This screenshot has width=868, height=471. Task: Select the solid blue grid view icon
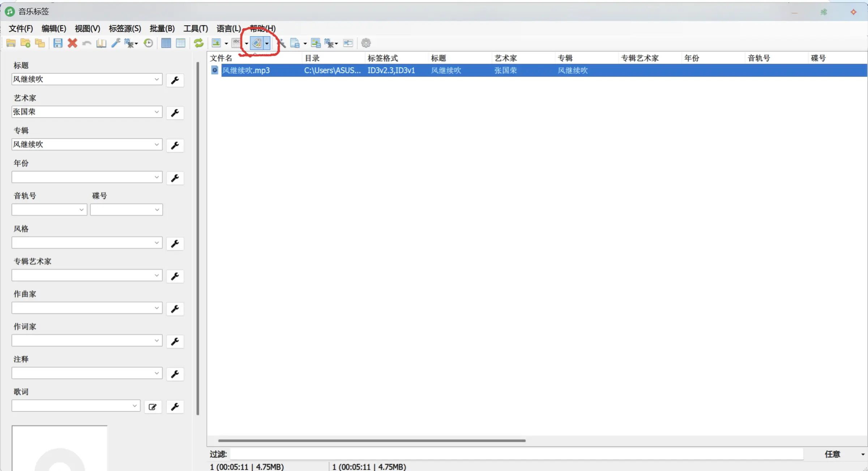(x=166, y=43)
